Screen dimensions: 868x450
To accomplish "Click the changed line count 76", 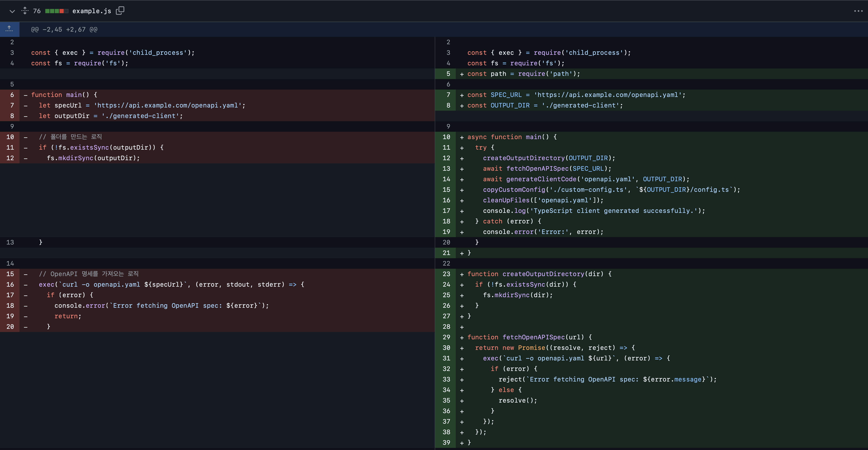I will pyautogui.click(x=37, y=11).
